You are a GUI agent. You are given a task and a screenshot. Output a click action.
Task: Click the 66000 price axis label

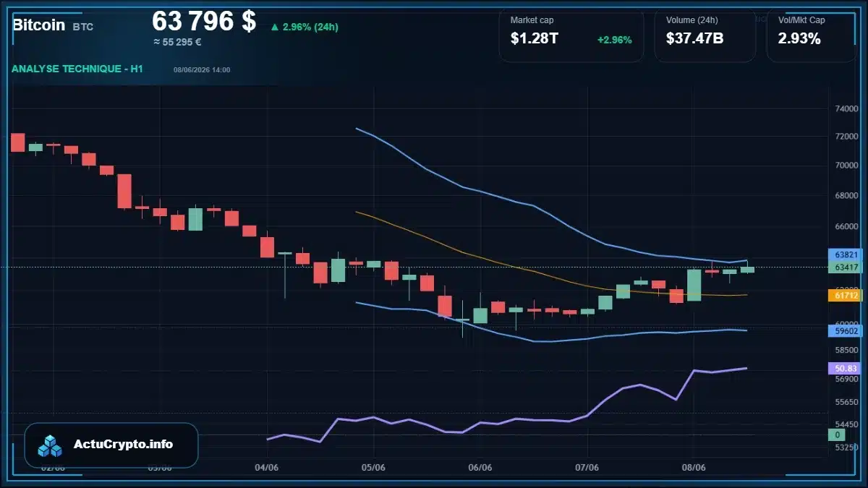846,226
